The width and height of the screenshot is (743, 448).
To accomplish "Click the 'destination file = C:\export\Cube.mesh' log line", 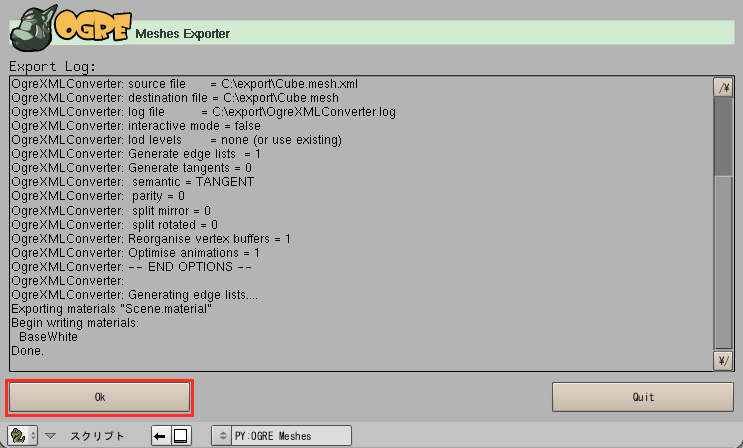I will 175,98.
